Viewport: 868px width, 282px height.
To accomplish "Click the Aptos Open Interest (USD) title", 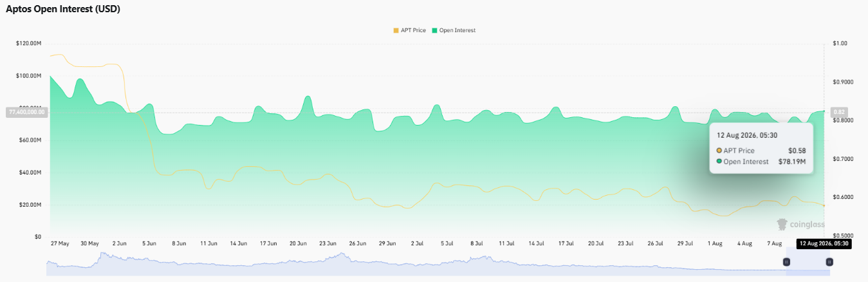I will [x=62, y=9].
